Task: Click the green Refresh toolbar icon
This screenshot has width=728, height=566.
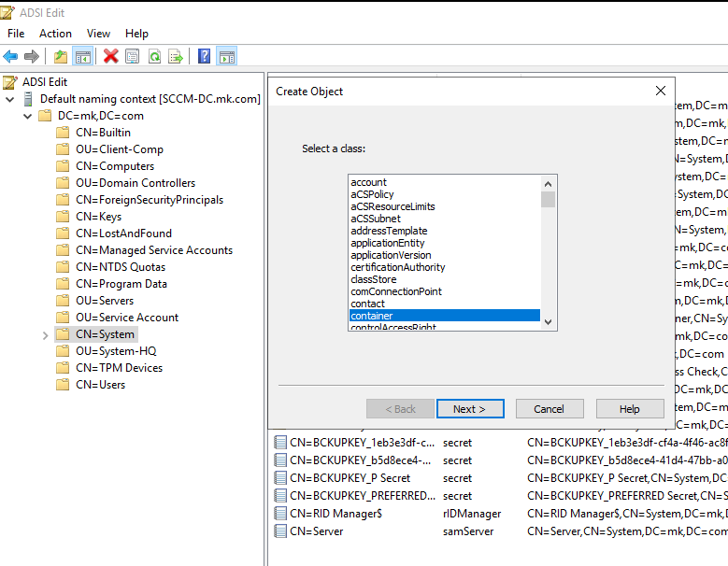Action: coord(154,56)
